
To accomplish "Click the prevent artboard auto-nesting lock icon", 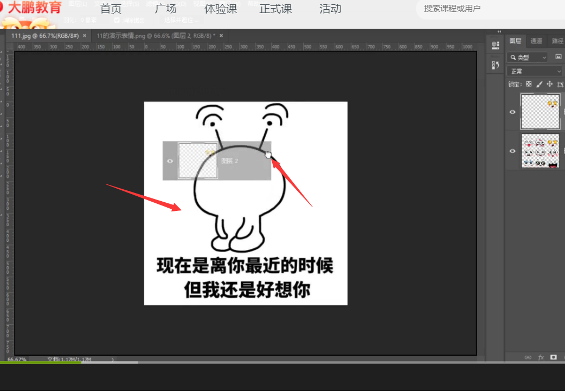I will point(560,84).
